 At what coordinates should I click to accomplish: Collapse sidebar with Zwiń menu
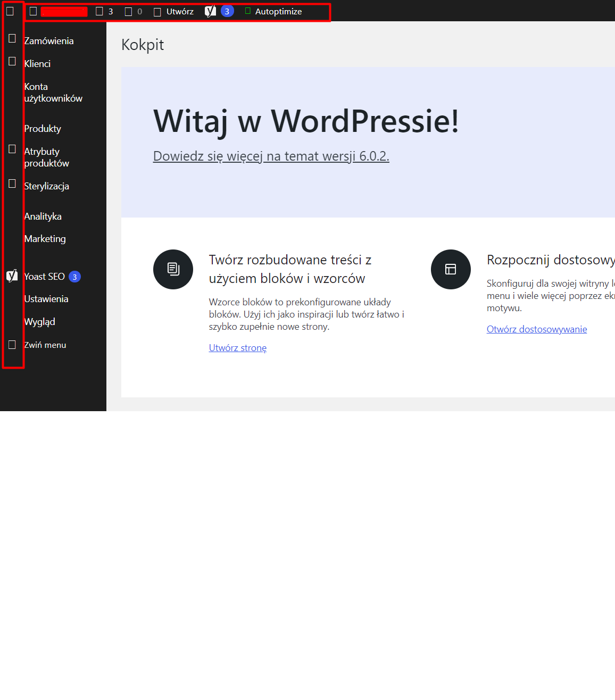coord(45,345)
